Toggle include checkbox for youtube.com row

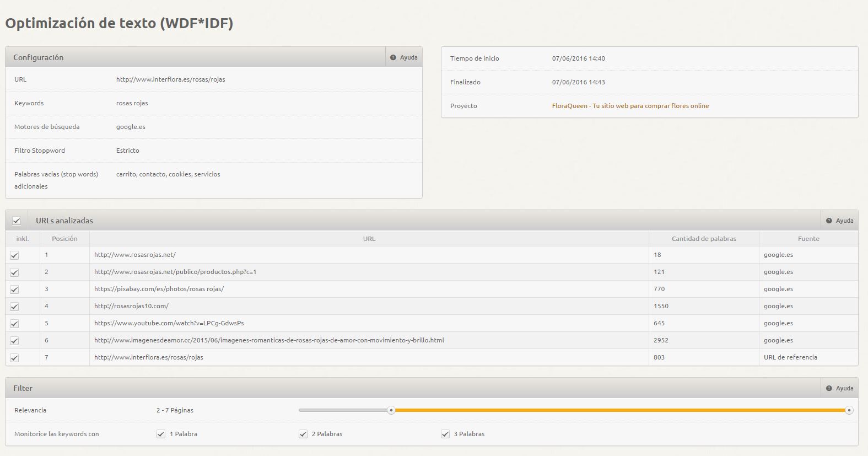click(14, 324)
